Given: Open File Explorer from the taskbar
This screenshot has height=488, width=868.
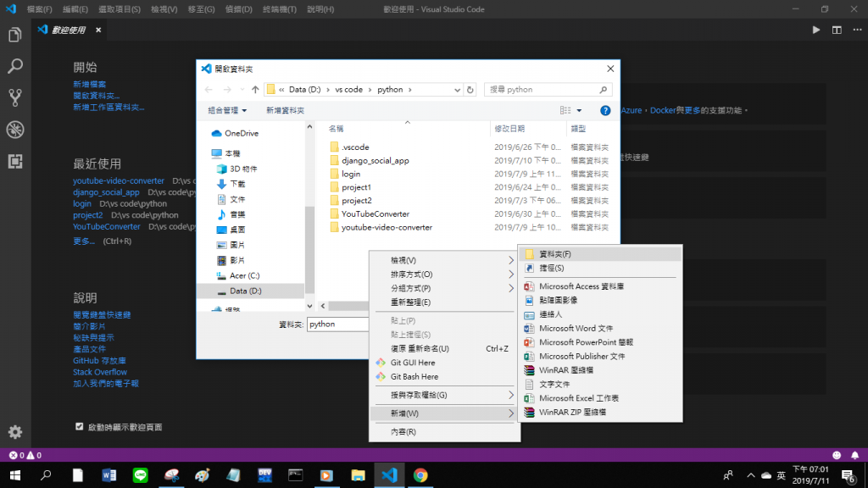Looking at the screenshot, I should (359, 475).
